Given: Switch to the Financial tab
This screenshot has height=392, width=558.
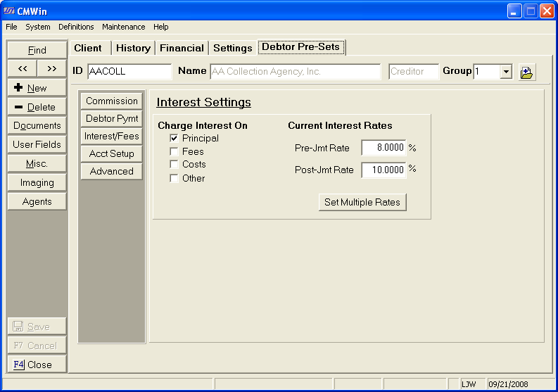Looking at the screenshot, I should (x=182, y=48).
